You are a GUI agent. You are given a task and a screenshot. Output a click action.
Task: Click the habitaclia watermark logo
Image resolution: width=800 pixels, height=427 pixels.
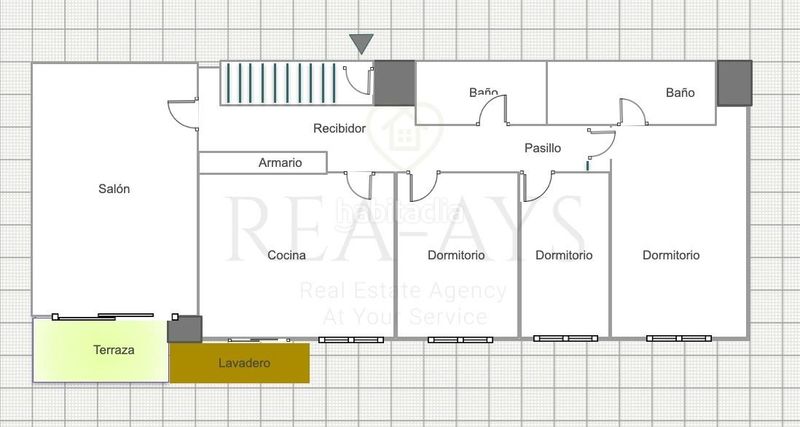398,212
